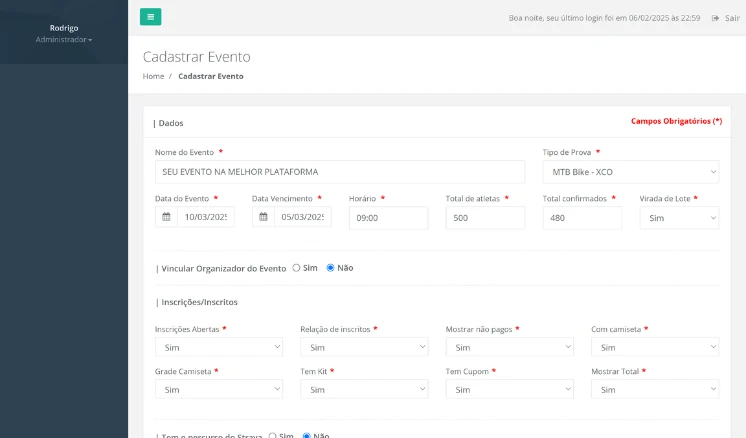Click the Sair logout link
Image resolution: width=746 pixels, height=438 pixels.
(x=733, y=18)
